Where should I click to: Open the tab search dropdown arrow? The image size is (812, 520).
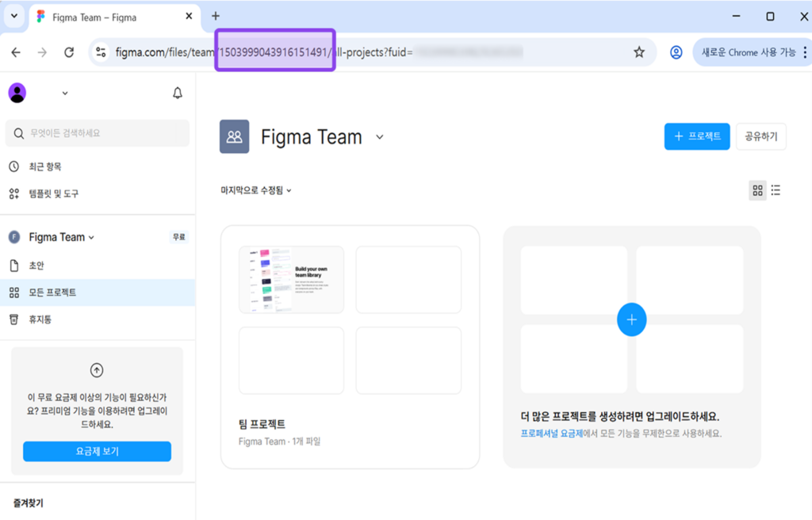point(14,16)
